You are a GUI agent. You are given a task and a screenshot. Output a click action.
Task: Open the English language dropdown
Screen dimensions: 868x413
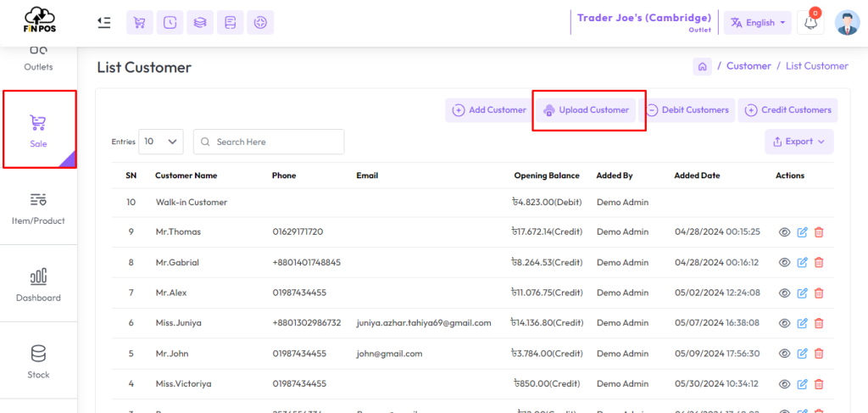coord(758,23)
